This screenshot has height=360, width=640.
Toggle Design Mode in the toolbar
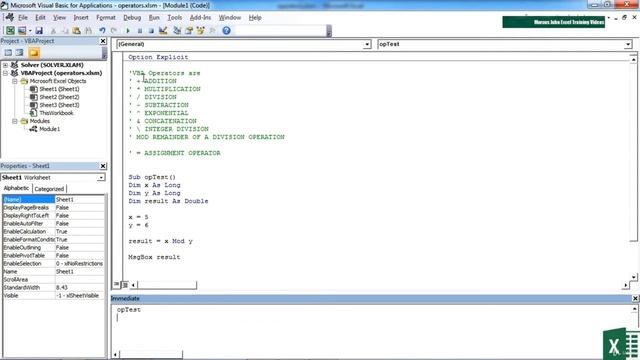click(163, 31)
